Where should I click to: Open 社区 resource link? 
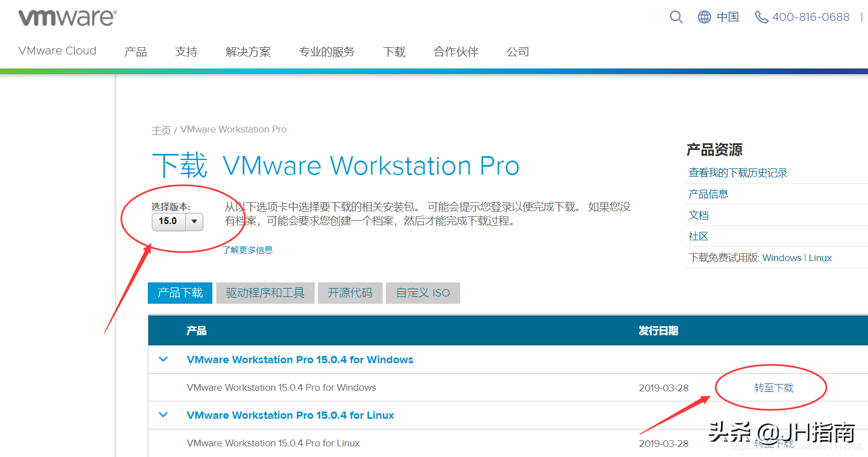[x=699, y=236]
